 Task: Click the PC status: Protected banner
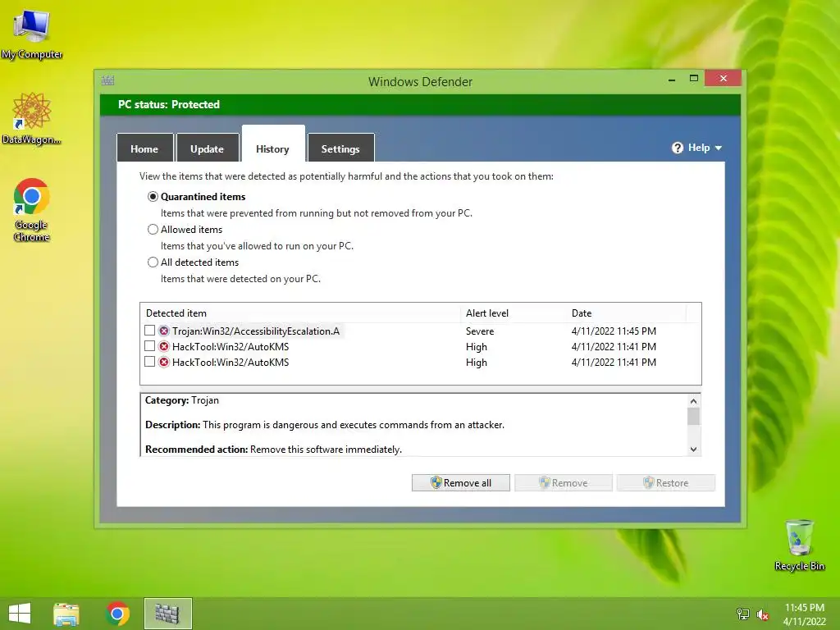420,104
